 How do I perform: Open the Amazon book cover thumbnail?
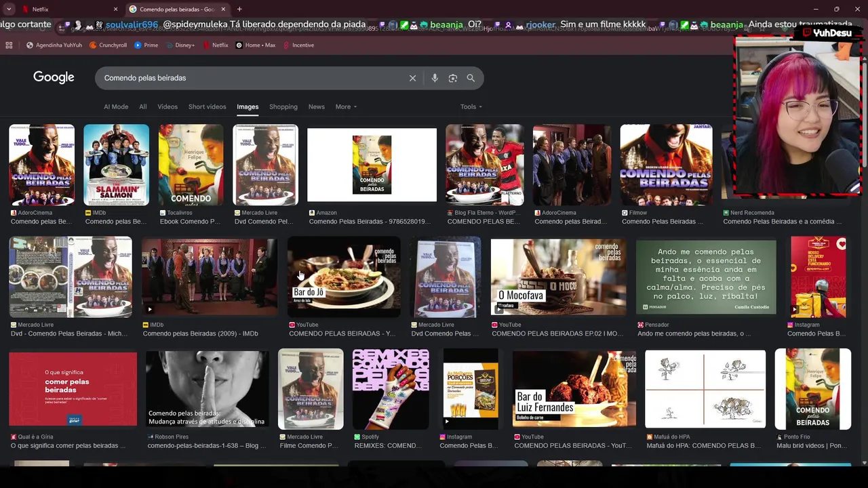pyautogui.click(x=372, y=165)
